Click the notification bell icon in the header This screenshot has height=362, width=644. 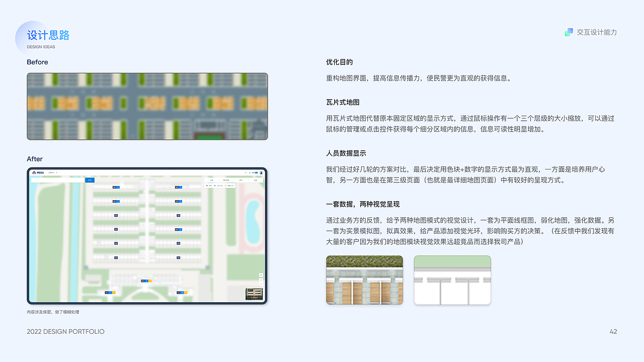pyautogui.click(x=250, y=172)
